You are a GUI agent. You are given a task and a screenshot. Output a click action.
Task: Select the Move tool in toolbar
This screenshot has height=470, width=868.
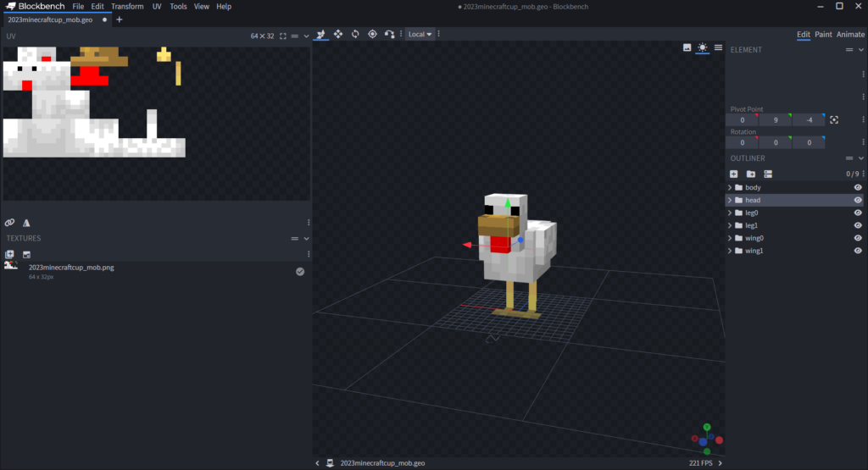[x=321, y=34]
